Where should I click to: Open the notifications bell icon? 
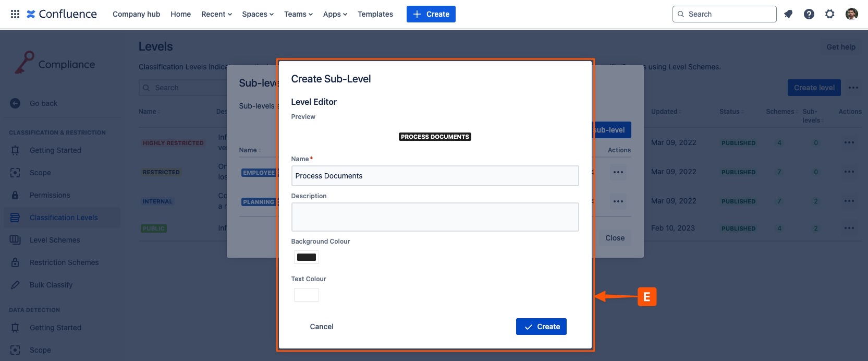(x=788, y=14)
